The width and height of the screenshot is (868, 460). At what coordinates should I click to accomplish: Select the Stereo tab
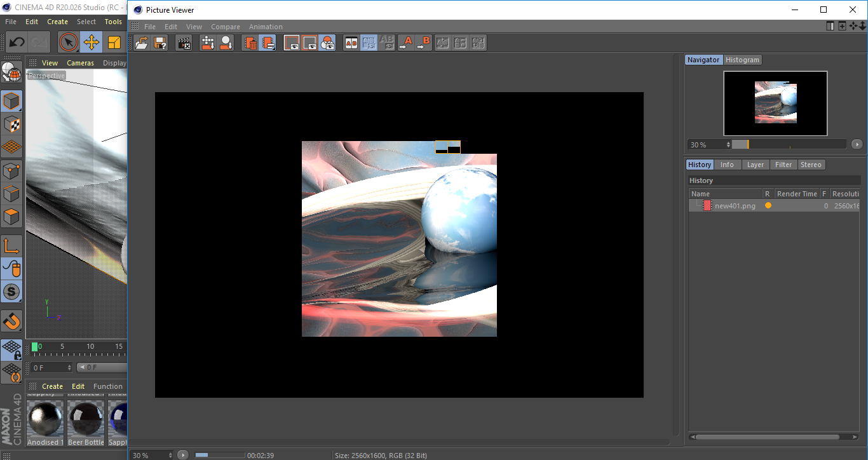pos(811,165)
